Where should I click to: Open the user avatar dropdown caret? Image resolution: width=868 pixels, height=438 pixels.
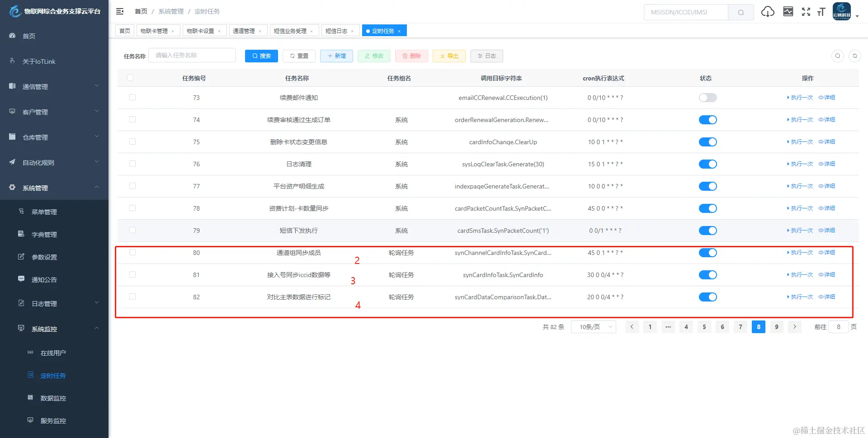(857, 16)
